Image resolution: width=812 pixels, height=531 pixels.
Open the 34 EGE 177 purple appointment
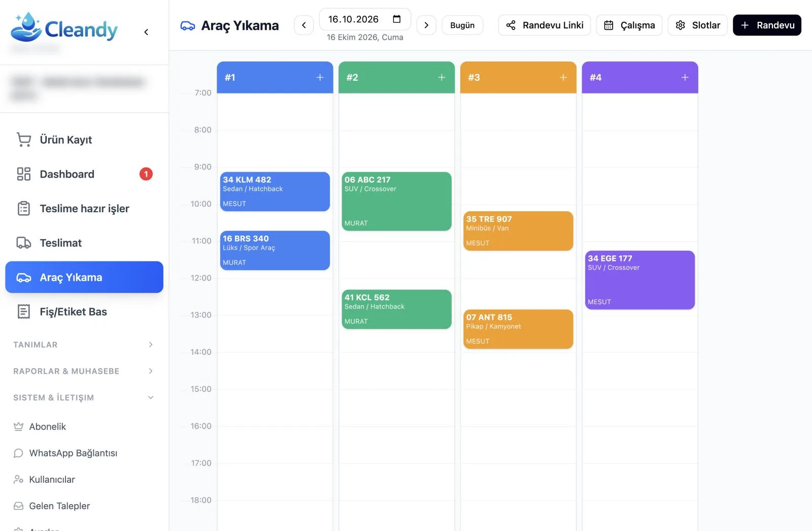639,280
